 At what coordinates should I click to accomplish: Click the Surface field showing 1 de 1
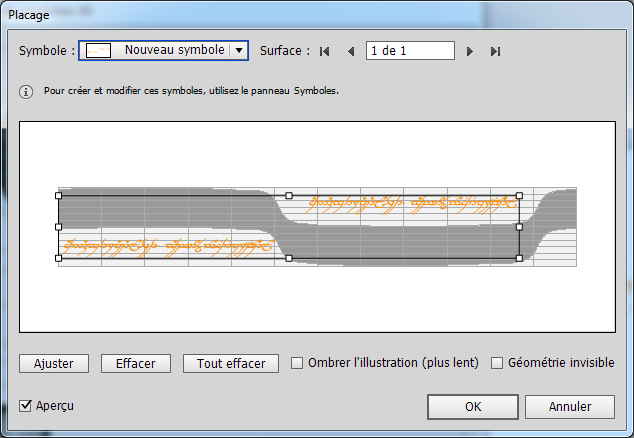point(410,51)
